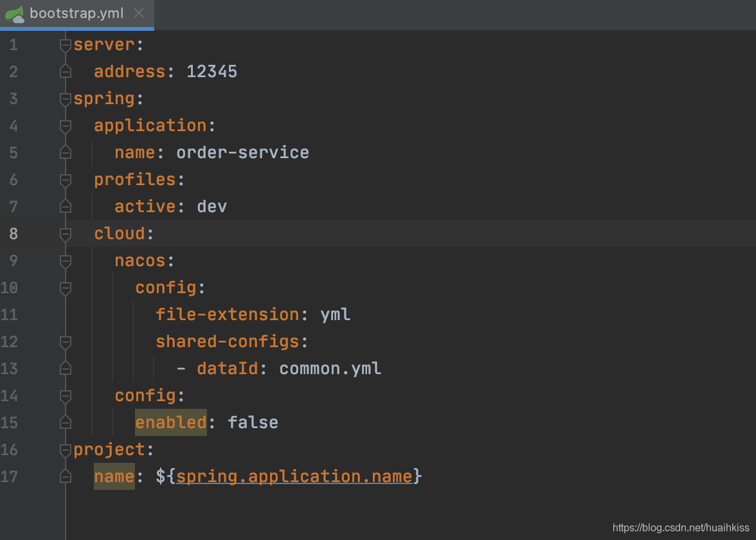Viewport: 756px width, 540px height.
Task: Collapse the spring block fold marker
Action: tap(66, 99)
